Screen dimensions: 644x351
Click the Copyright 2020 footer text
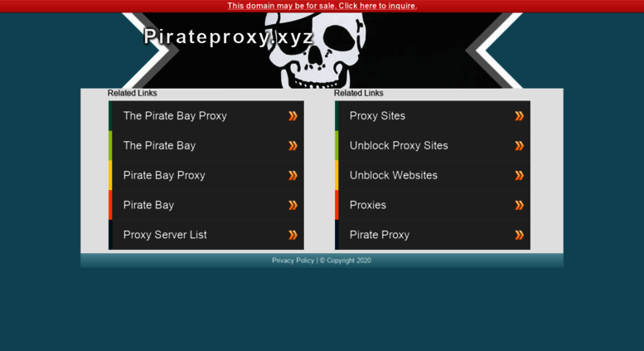pos(346,261)
